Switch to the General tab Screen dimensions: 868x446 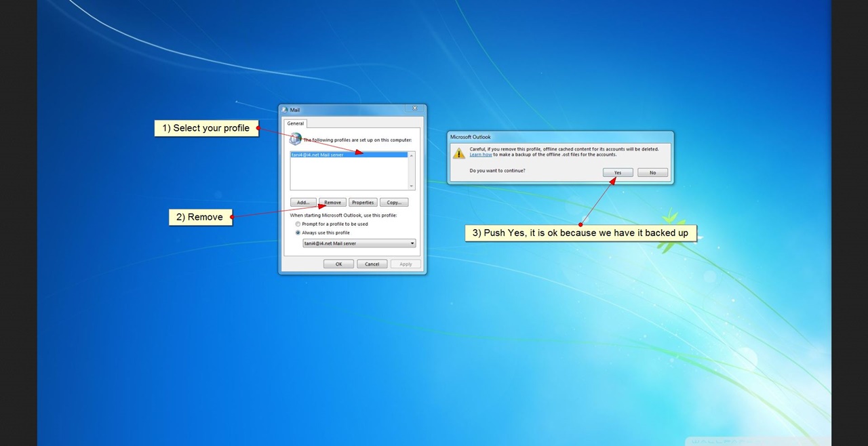296,123
